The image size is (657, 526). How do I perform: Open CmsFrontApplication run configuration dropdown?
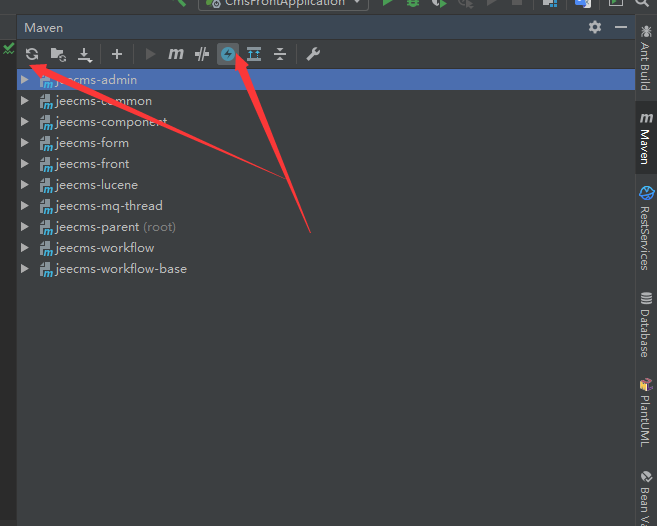click(x=284, y=4)
